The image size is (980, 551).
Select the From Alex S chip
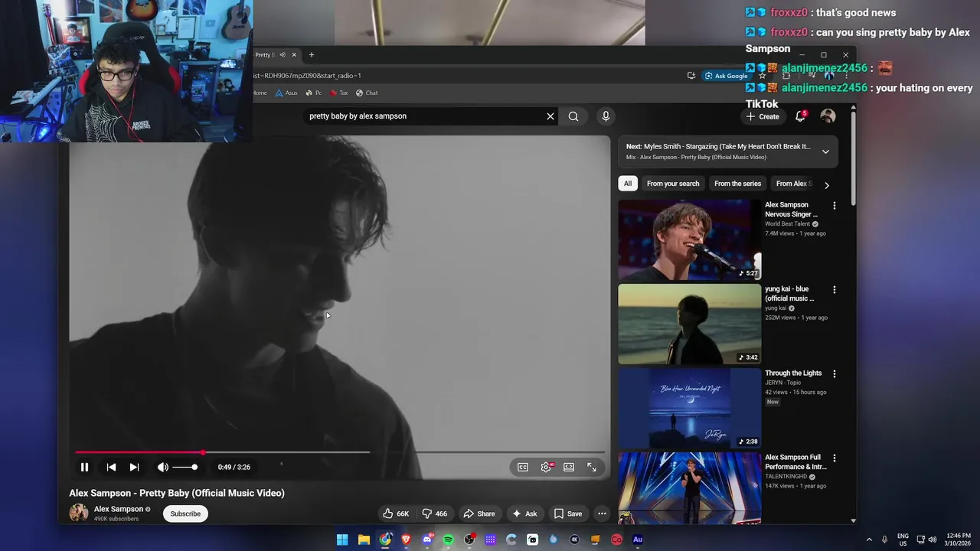tap(794, 184)
